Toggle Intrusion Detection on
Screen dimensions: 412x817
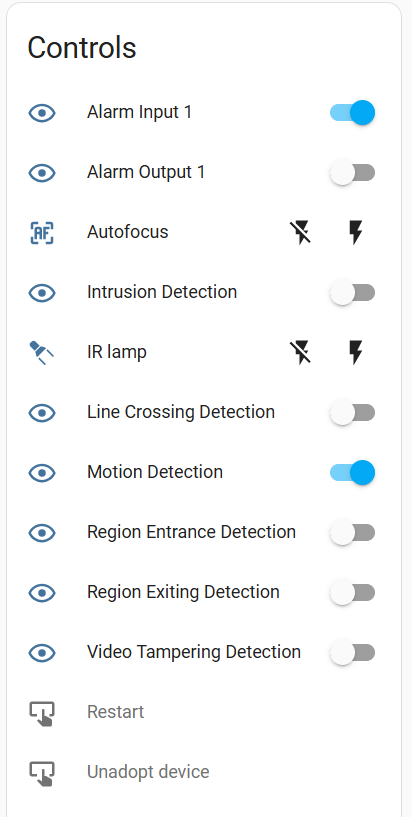[x=353, y=292]
